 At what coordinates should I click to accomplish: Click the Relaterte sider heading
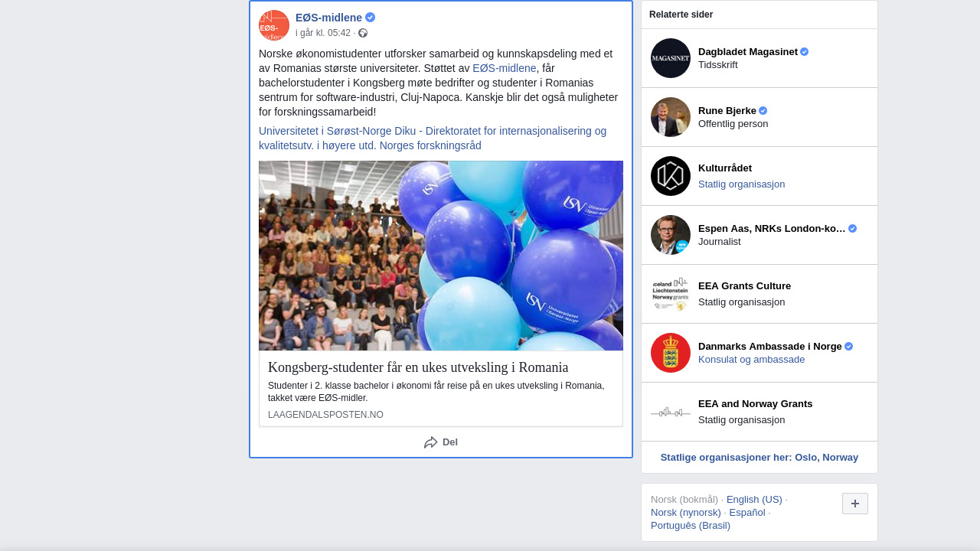click(681, 15)
